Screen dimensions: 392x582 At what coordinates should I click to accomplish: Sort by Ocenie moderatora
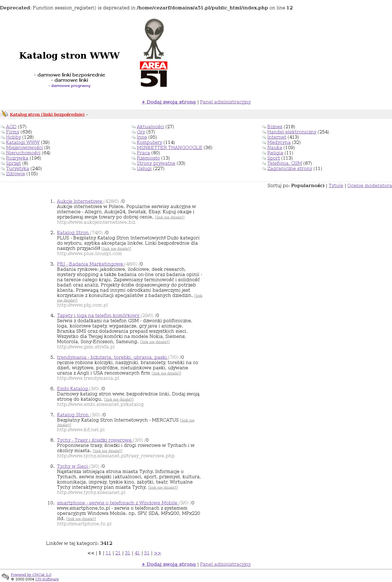coord(369,186)
